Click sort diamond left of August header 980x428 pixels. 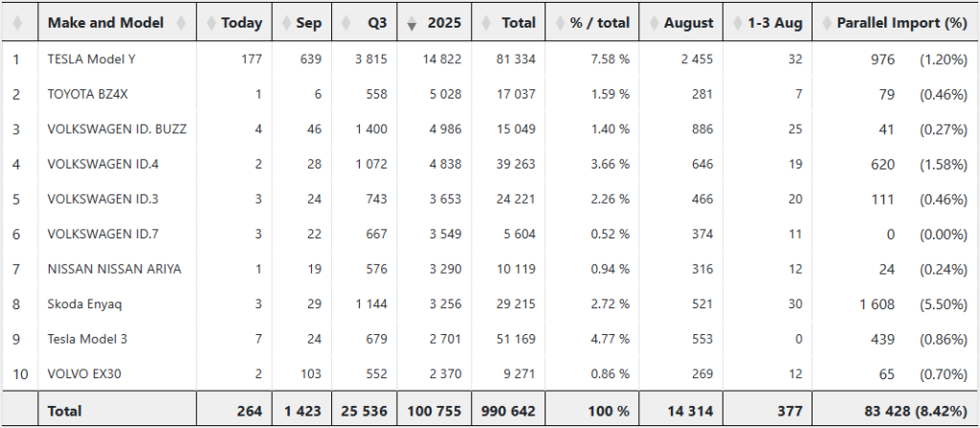point(651,23)
